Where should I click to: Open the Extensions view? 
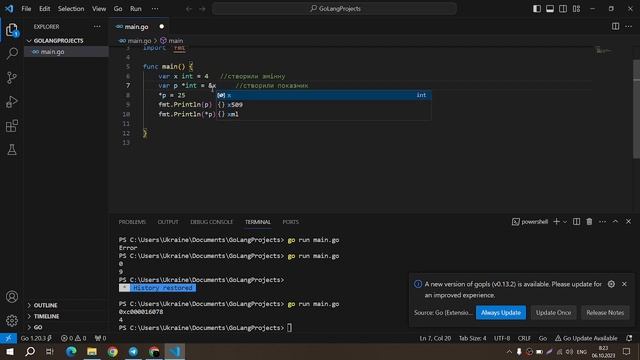[x=12, y=126]
